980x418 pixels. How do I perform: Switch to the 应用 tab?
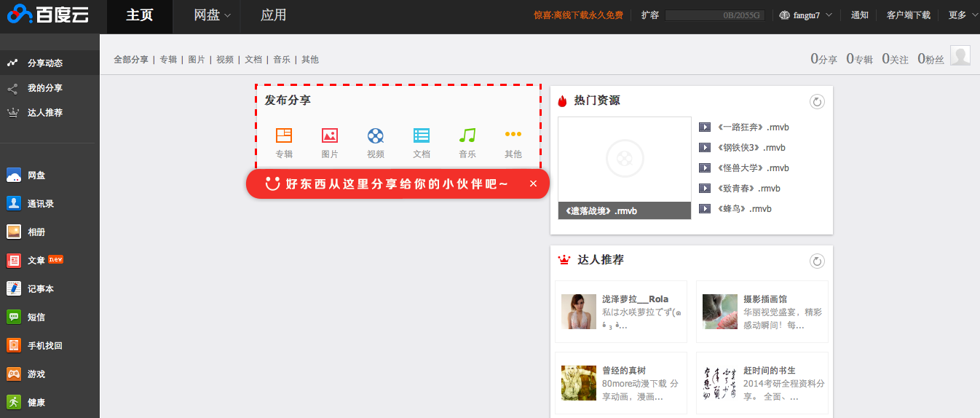274,15
